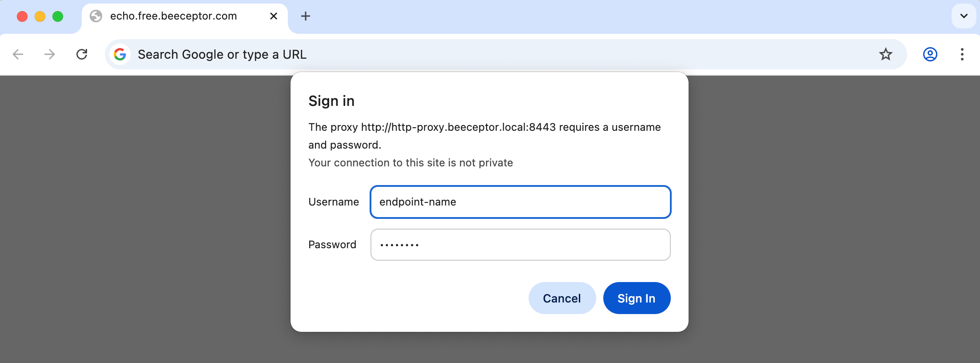980x363 pixels.
Task: Maximize using the green traffic light
Action: (x=57, y=16)
